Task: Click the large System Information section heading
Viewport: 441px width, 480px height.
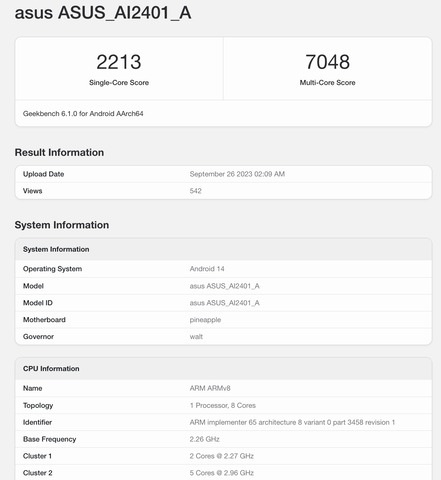Action: point(62,225)
